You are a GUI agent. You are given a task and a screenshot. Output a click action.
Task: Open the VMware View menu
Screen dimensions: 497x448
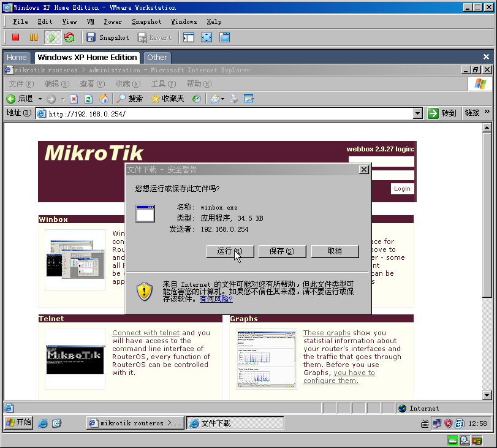(69, 21)
